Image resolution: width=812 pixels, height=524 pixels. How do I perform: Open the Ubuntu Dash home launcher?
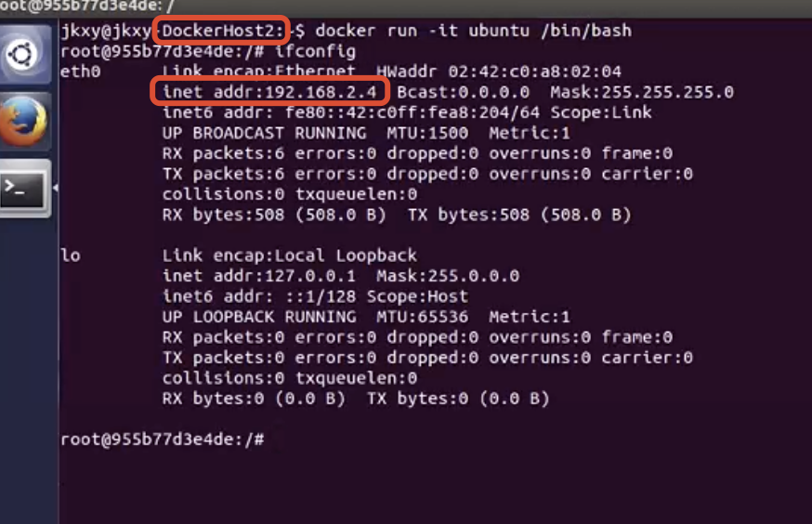click(24, 55)
